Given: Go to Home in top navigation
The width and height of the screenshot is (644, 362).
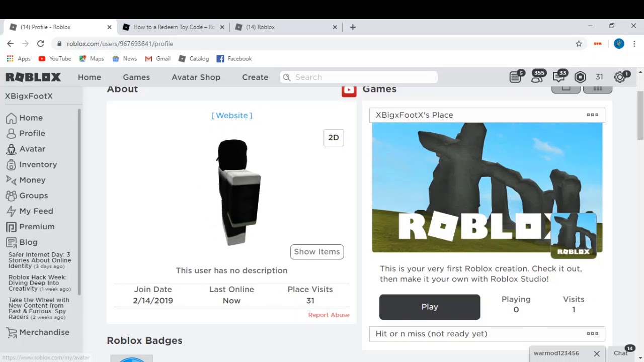Looking at the screenshot, I should click(x=90, y=77).
